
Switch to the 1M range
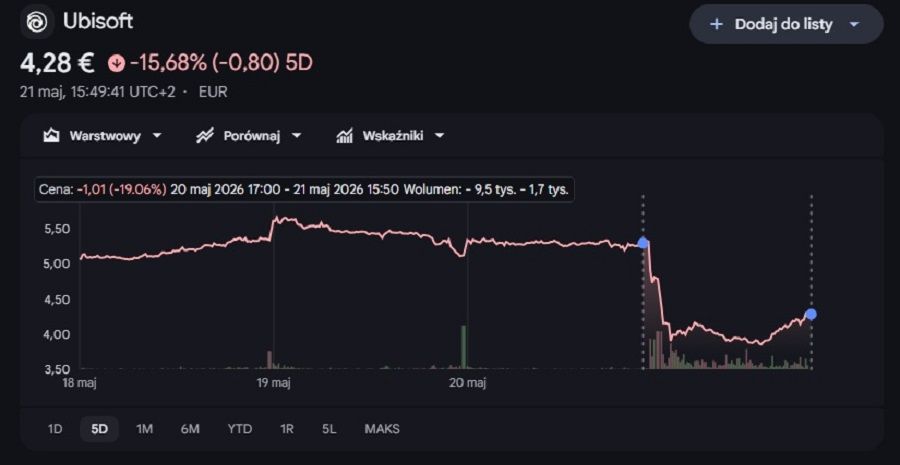[x=145, y=429]
